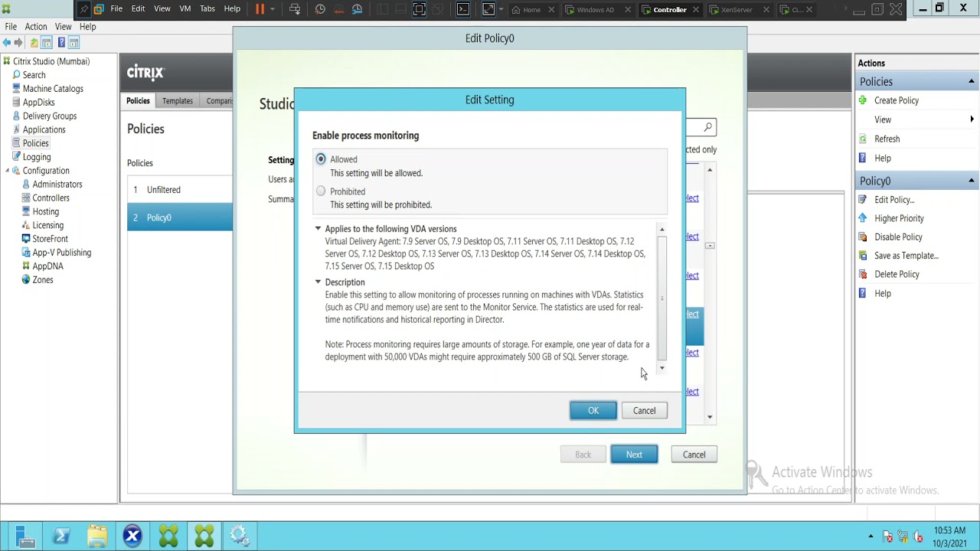Screen dimensions: 980x551
Task: Select the Policies tree node
Action: [x=35, y=143]
